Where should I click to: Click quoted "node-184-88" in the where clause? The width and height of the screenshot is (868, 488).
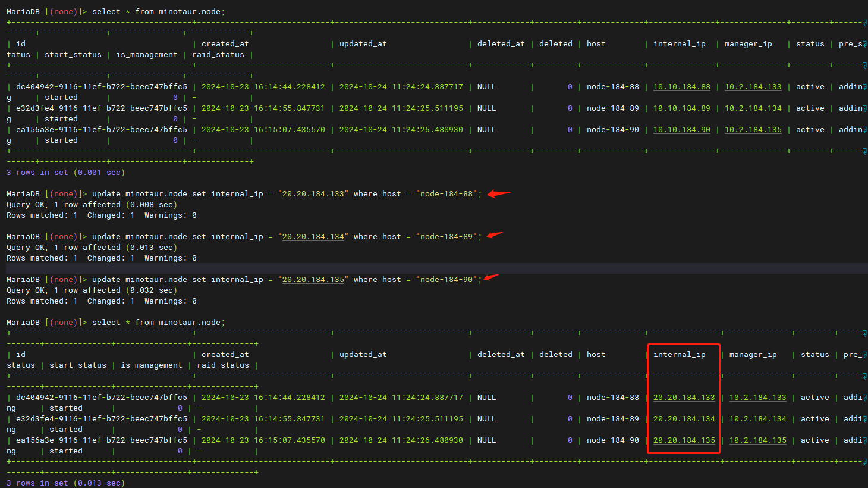pos(446,194)
